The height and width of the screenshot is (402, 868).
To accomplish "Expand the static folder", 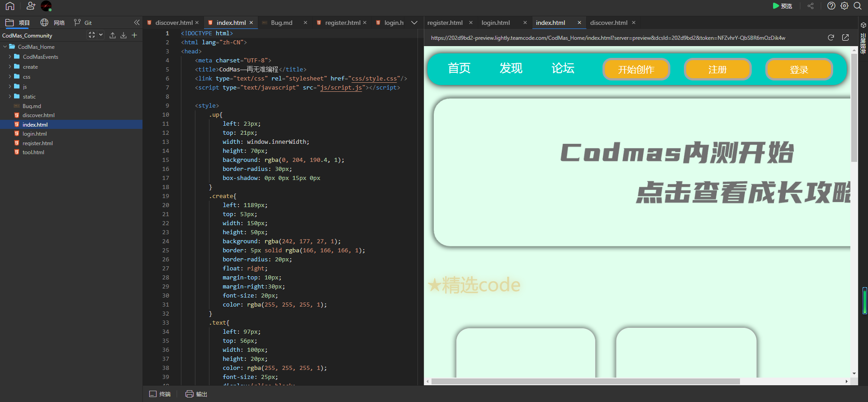I will pyautogui.click(x=10, y=96).
